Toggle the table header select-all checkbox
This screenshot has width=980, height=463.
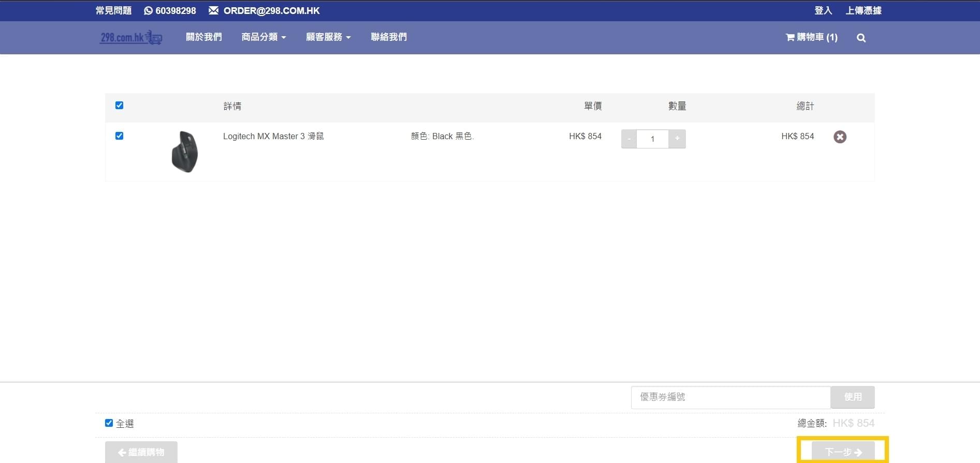119,105
